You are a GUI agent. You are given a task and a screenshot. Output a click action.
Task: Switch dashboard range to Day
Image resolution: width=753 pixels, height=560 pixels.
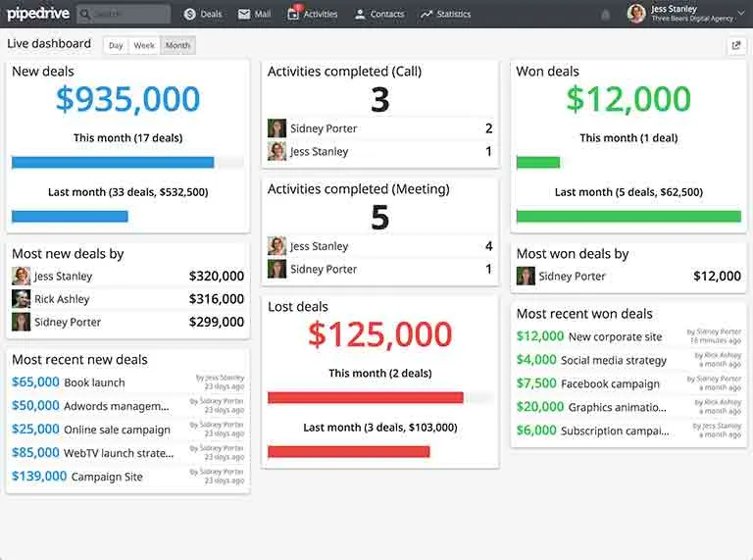[x=116, y=45]
